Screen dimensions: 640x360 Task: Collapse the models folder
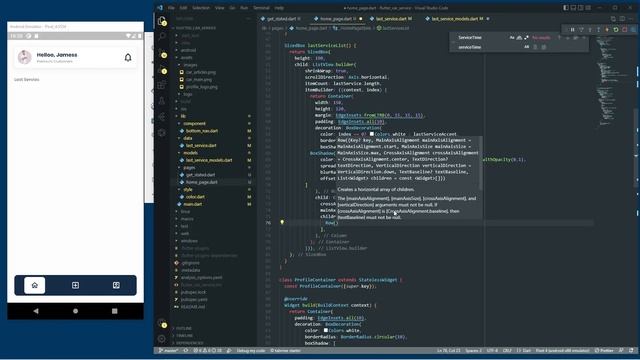click(190, 153)
